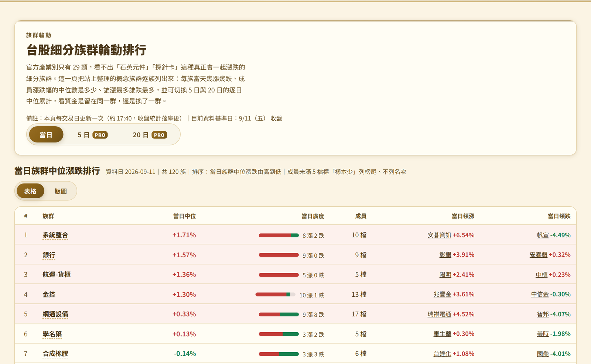Click the 台股細分族群輪動排行 heading

coord(86,50)
